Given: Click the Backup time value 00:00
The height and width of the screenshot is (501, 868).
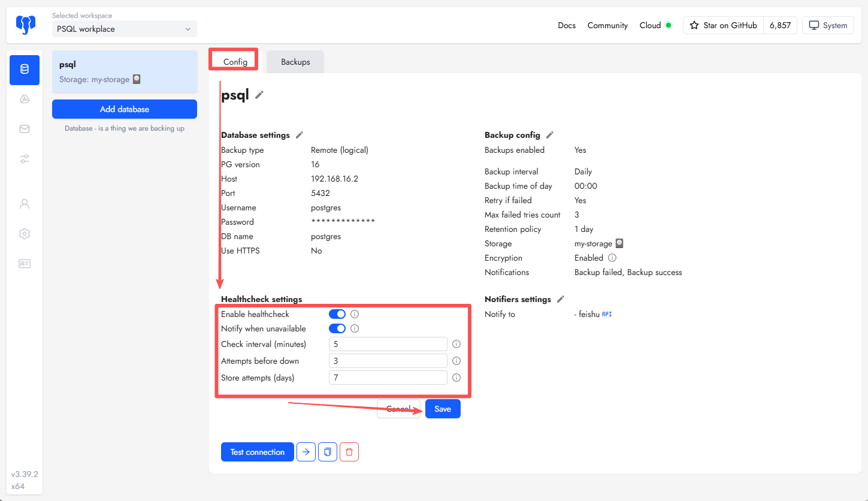Looking at the screenshot, I should (x=586, y=186).
